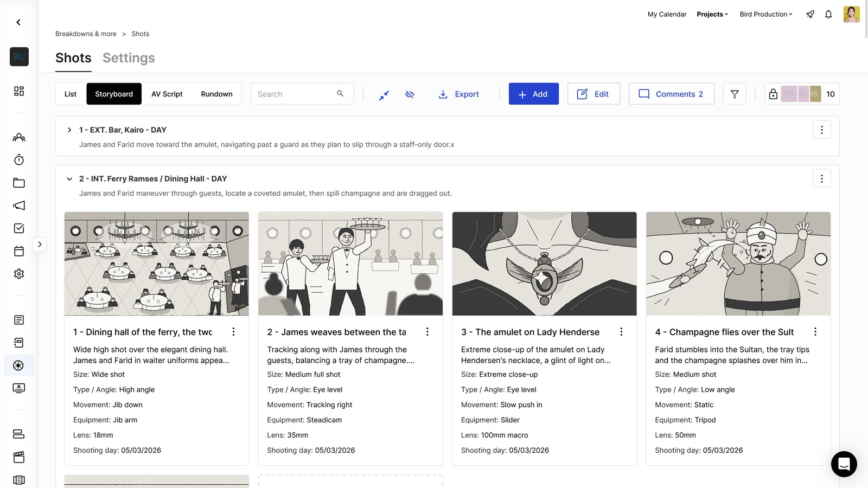Screen dimensions: 868x488
Task: Open options for shot 4 Champagne flies
Action: 815,332
